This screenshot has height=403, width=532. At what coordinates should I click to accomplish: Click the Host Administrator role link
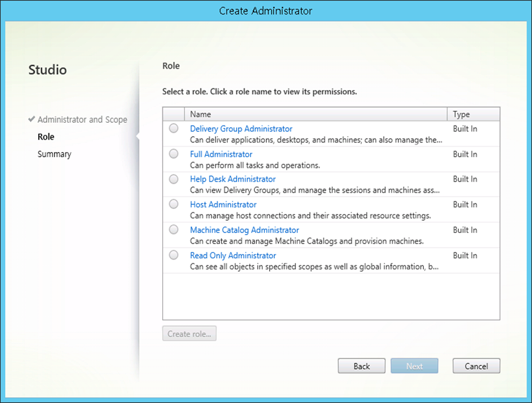223,204
